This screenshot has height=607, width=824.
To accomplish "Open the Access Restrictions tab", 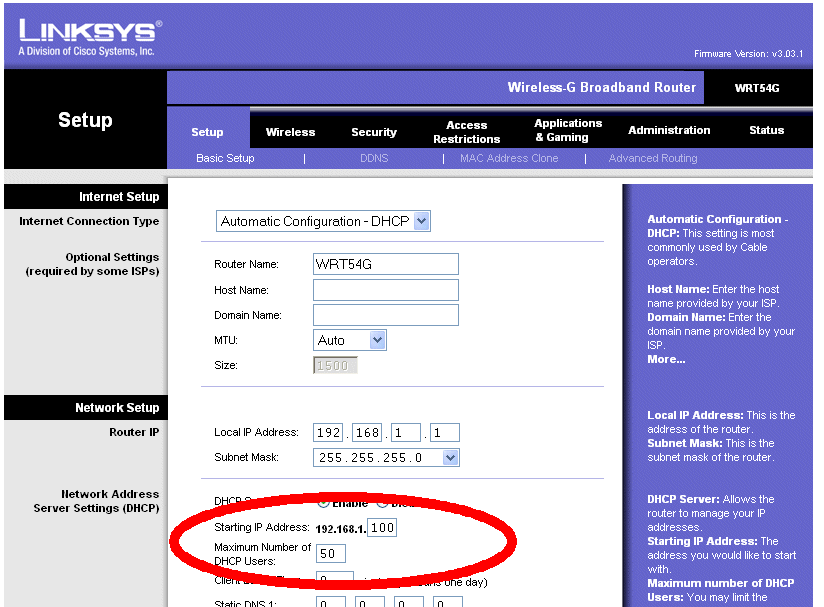I will 466,132.
